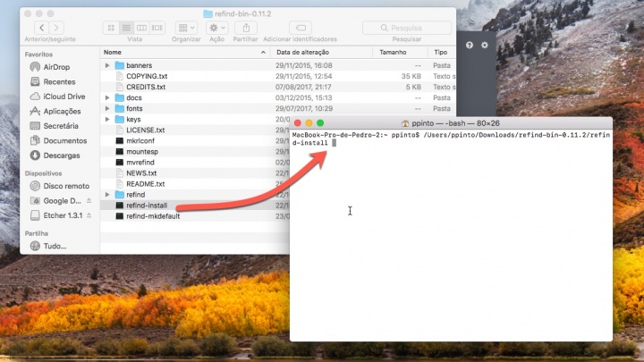The height and width of the screenshot is (362, 644).
Task: Open AirDrop from the sidebar
Action: (56, 67)
